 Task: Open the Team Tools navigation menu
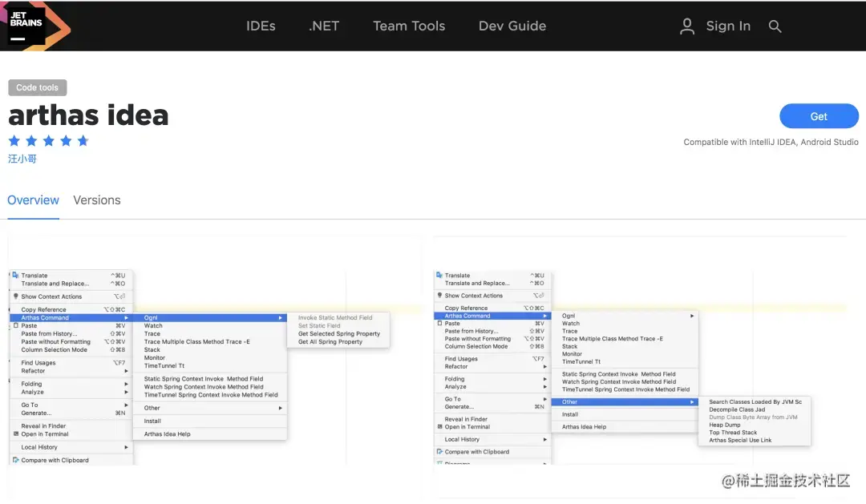click(x=409, y=26)
